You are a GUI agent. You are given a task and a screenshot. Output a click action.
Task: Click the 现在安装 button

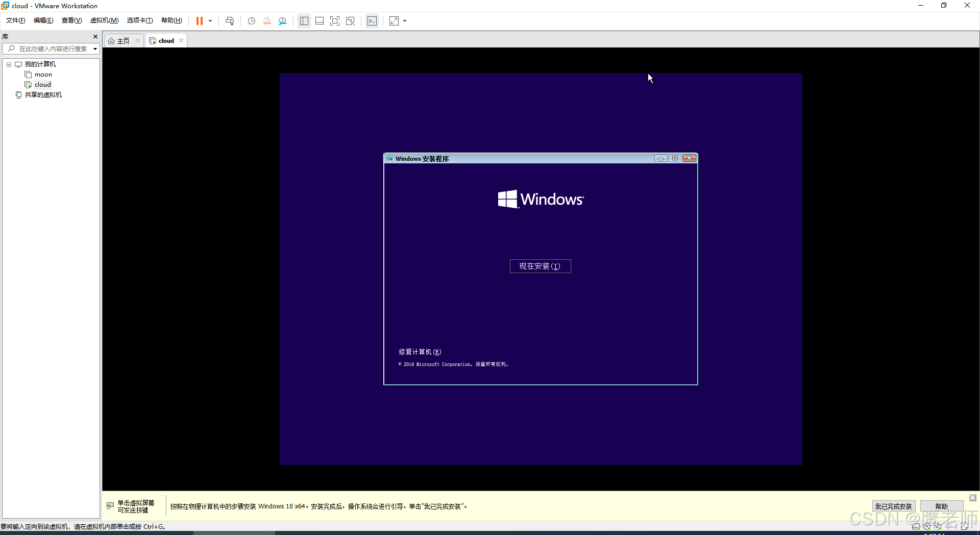540,266
